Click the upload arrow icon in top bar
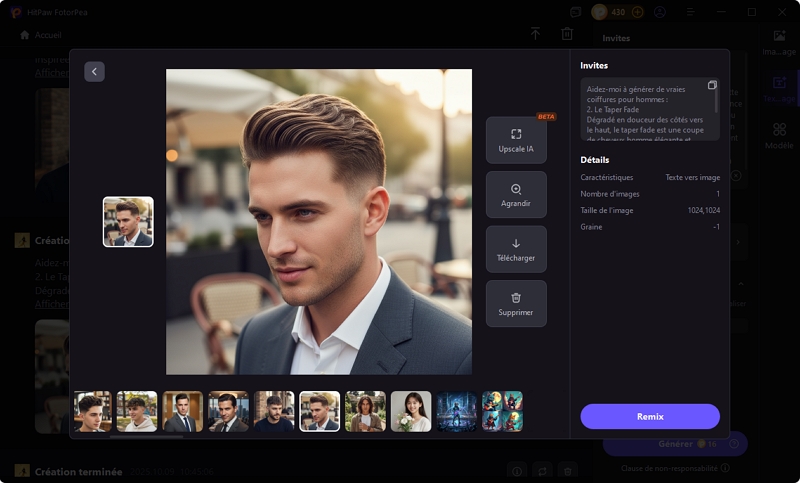Viewport: 800px width, 483px height. point(535,34)
